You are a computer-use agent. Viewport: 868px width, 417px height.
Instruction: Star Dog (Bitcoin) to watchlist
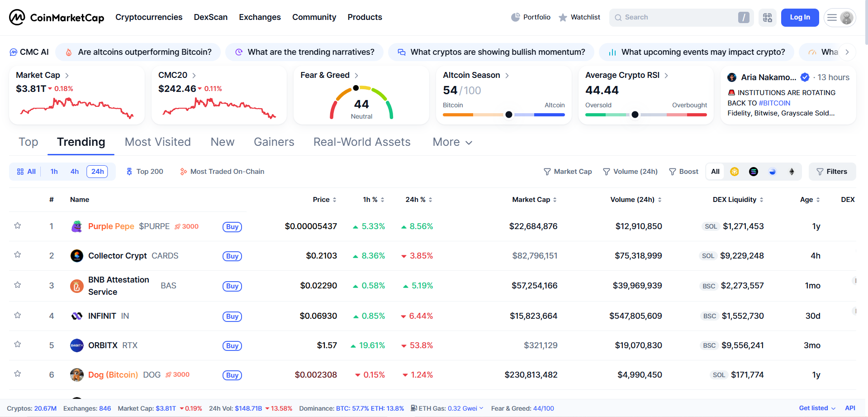click(18, 374)
